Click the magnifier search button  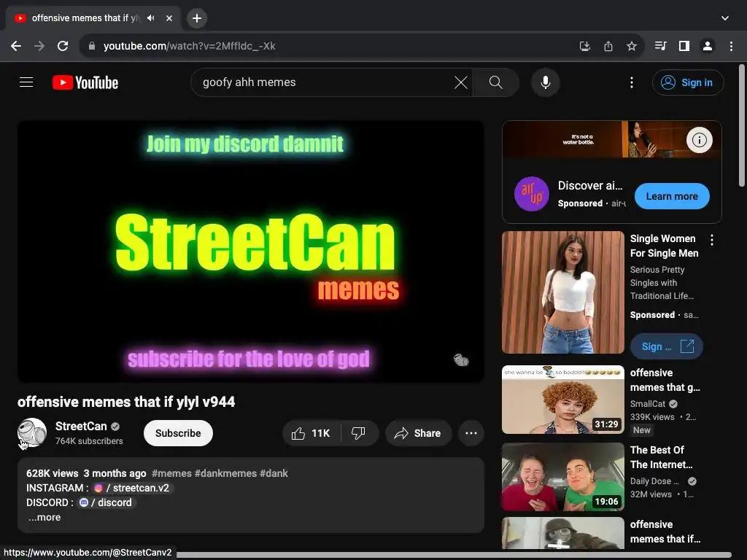[x=495, y=82]
